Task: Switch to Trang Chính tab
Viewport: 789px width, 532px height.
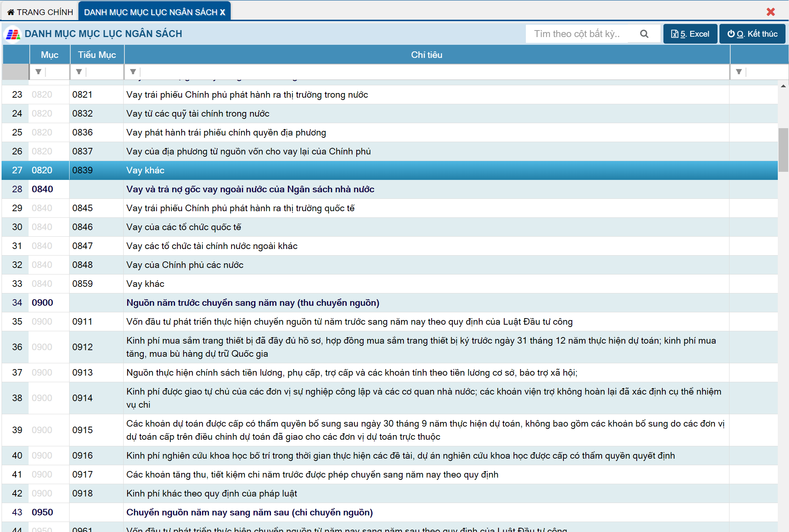Action: point(40,12)
